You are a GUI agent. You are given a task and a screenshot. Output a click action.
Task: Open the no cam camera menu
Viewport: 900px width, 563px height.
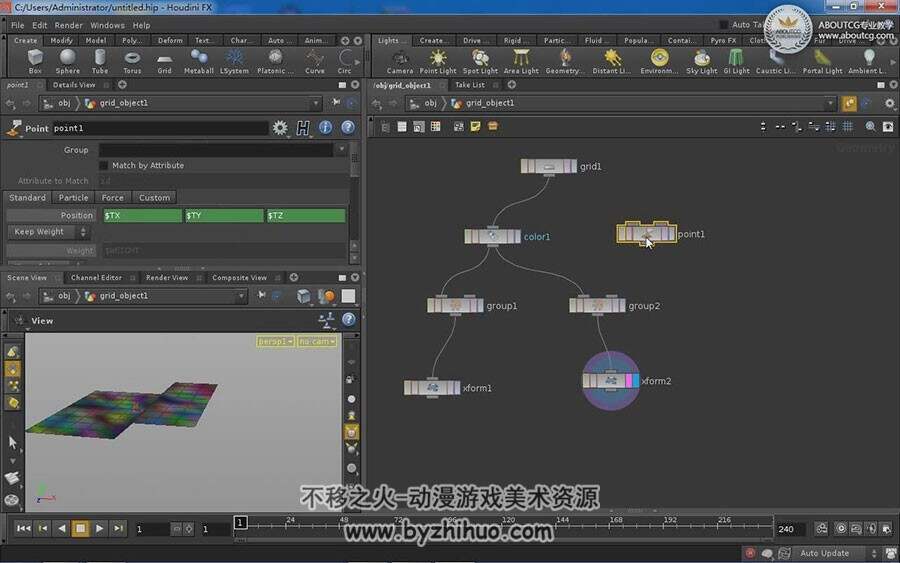point(316,341)
